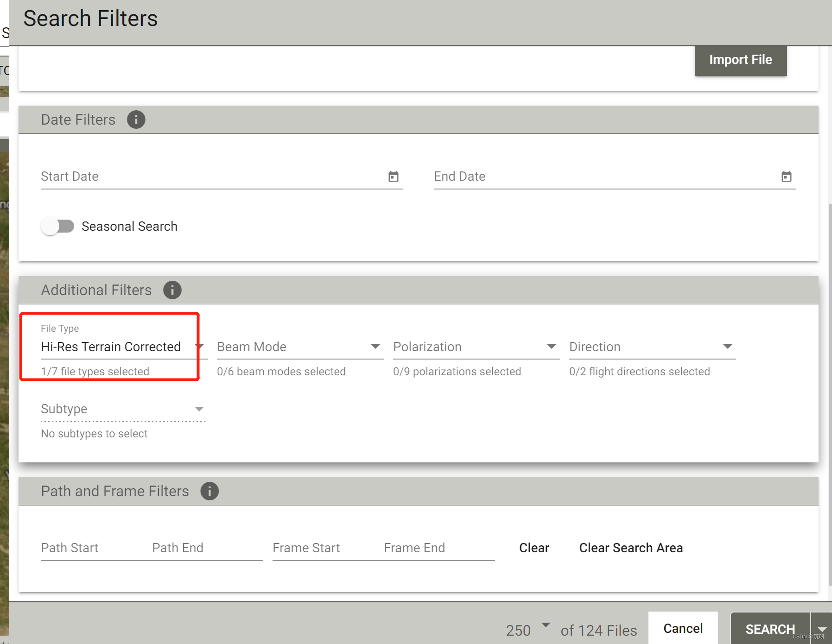Expand the Beam Mode dropdown

pos(300,347)
